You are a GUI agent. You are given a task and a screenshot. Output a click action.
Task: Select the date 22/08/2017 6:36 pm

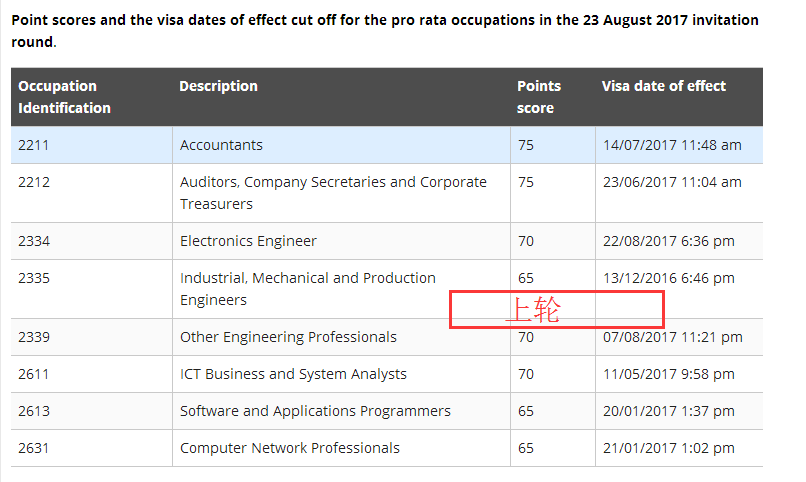click(668, 241)
